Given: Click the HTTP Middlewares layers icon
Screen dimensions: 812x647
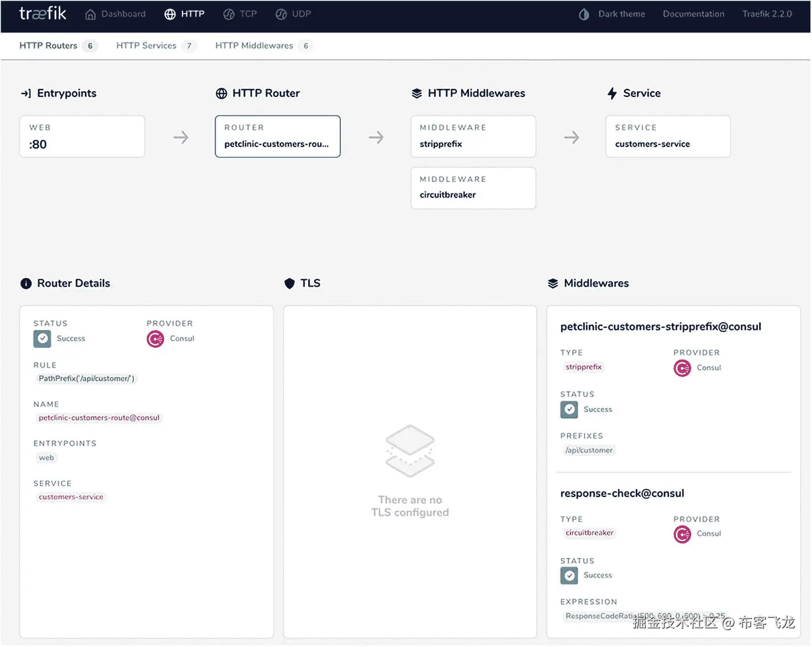Looking at the screenshot, I should 417,93.
